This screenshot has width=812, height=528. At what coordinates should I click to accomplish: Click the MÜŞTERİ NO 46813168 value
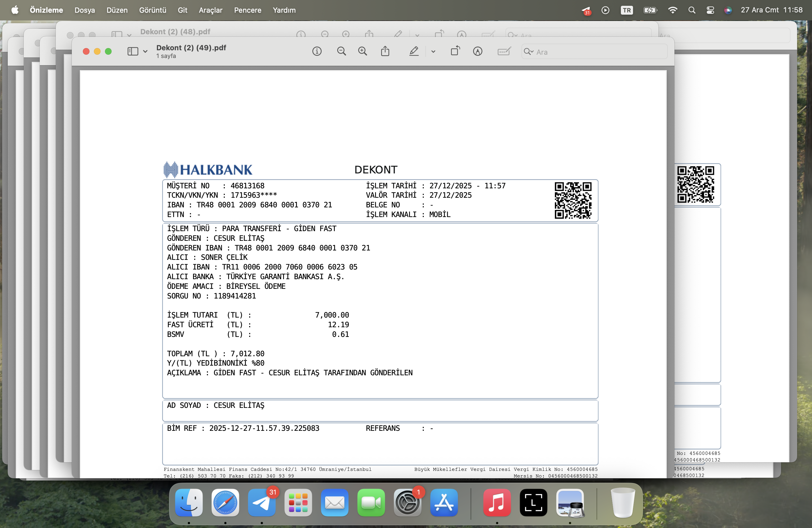[247, 186]
